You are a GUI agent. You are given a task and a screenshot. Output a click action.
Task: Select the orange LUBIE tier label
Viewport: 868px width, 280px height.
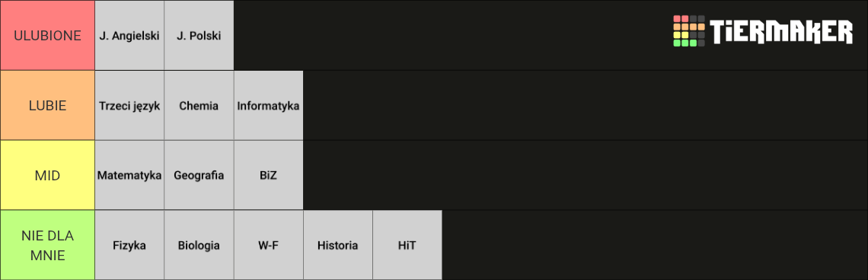click(x=47, y=105)
